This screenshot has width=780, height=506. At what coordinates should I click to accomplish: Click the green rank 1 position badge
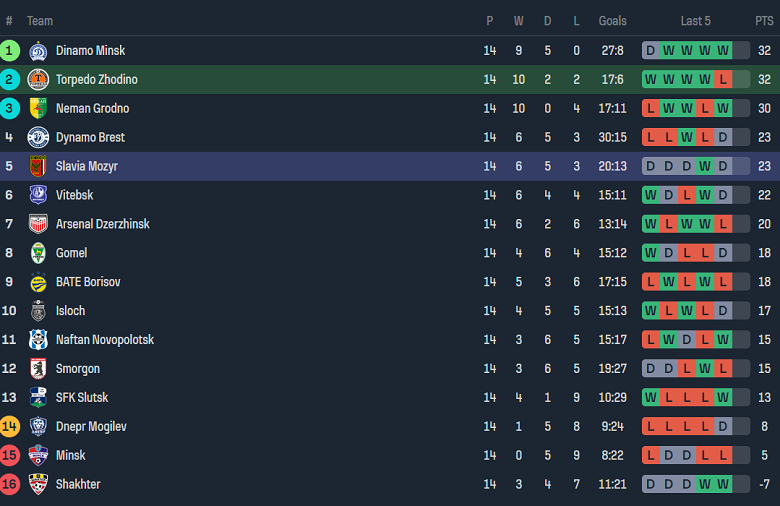[x=10, y=51]
